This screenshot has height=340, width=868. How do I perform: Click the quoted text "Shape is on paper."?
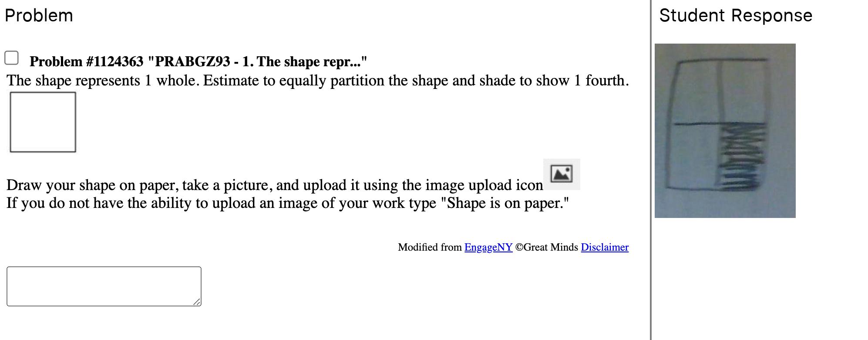[505, 203]
